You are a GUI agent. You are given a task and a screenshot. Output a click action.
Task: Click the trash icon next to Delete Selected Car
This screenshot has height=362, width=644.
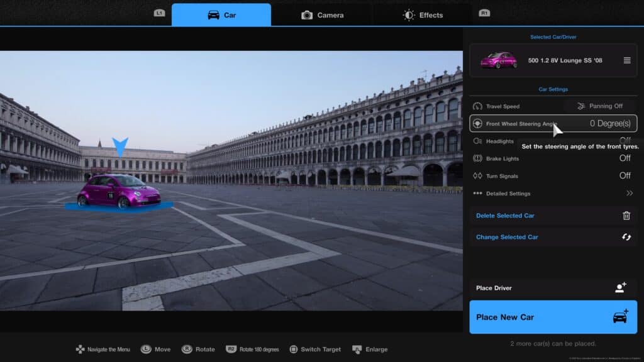pos(625,216)
